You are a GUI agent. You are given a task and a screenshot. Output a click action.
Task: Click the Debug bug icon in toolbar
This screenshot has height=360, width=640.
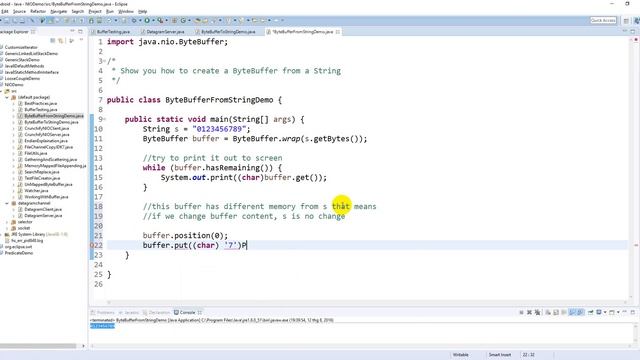pos(134,20)
